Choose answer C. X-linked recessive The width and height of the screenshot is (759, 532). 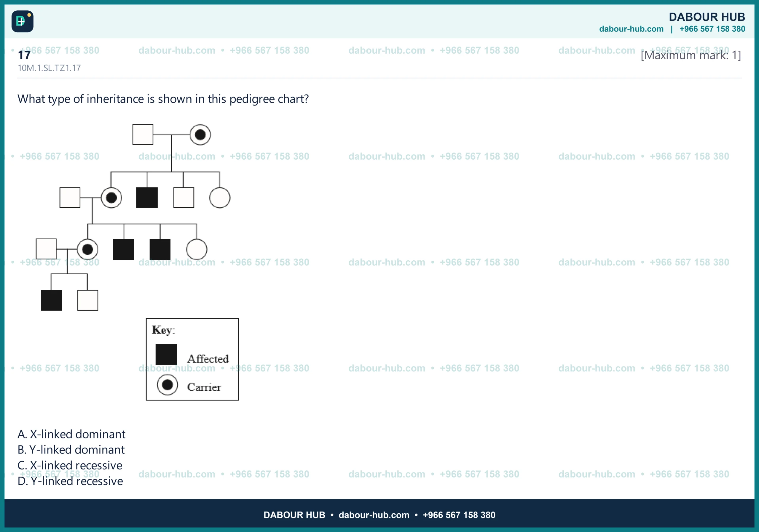(70, 465)
